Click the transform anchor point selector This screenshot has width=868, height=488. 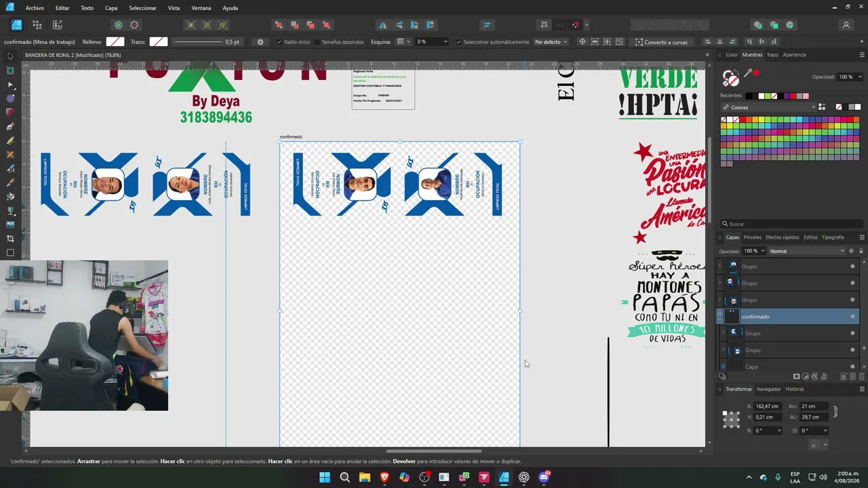(731, 419)
